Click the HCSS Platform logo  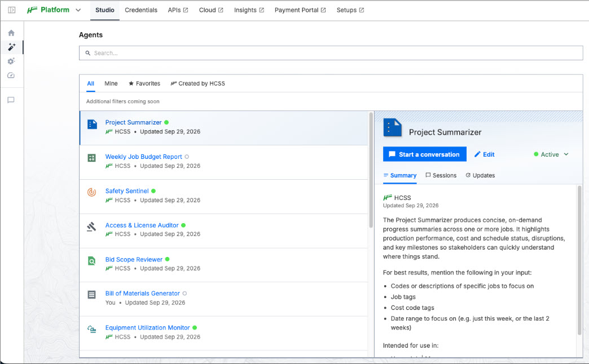click(x=48, y=10)
